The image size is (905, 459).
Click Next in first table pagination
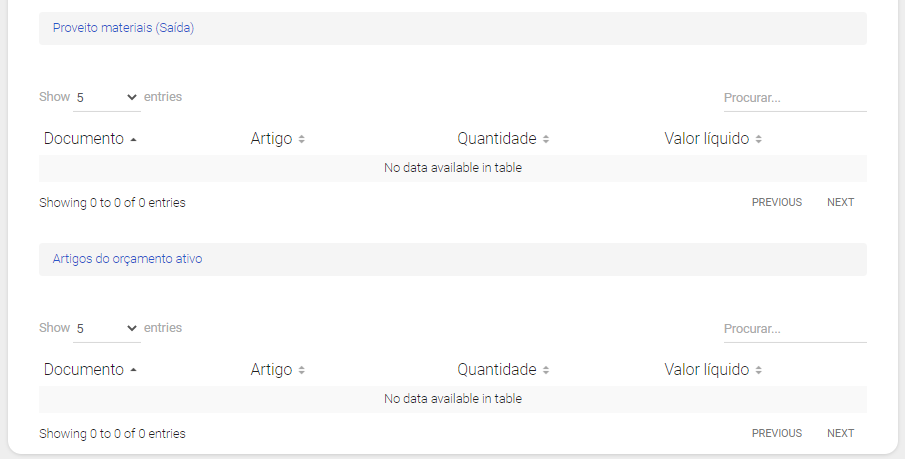click(840, 202)
